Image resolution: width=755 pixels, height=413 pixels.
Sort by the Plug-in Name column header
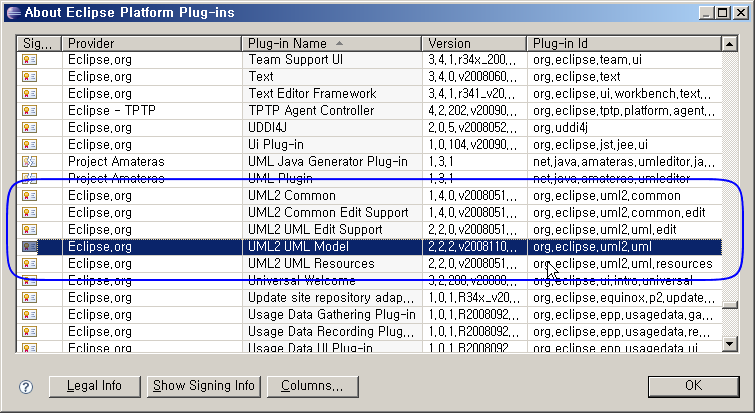point(332,43)
